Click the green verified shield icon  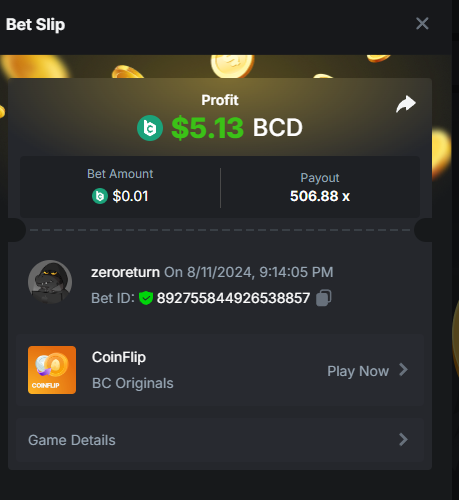tap(146, 298)
